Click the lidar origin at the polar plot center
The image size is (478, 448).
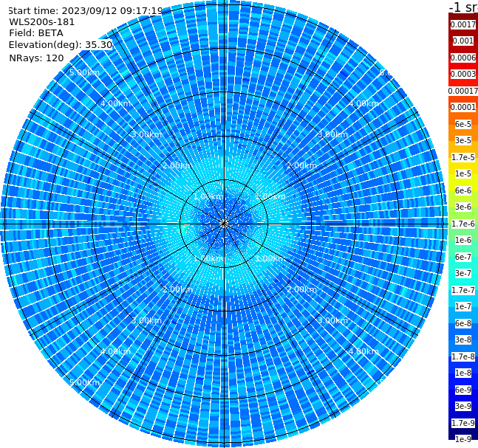click(224, 224)
